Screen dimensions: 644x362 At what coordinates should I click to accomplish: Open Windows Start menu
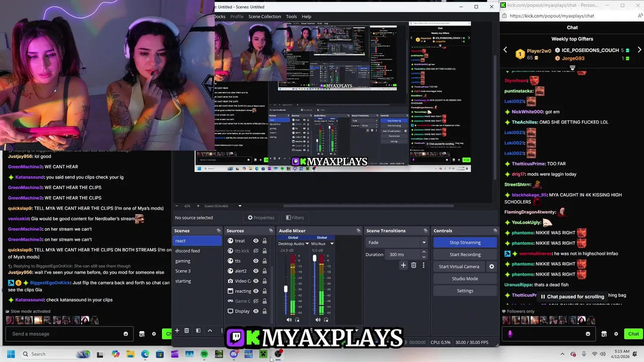pos(11,354)
